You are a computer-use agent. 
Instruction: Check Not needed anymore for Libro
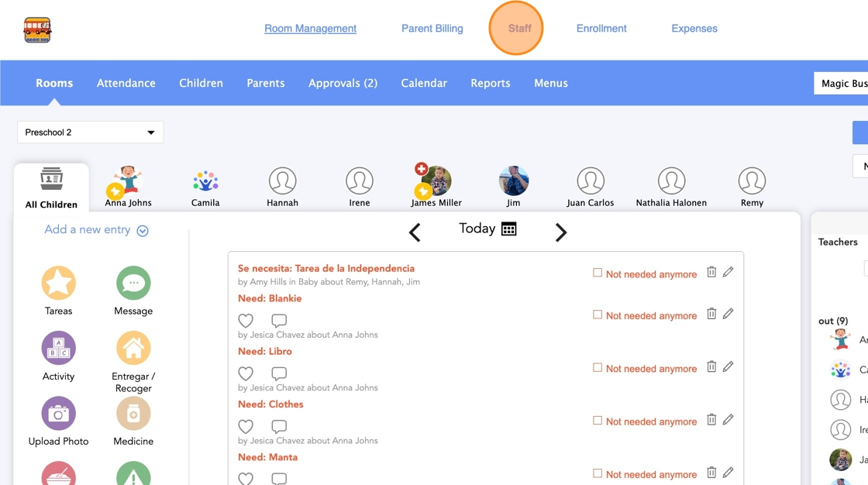pos(598,368)
